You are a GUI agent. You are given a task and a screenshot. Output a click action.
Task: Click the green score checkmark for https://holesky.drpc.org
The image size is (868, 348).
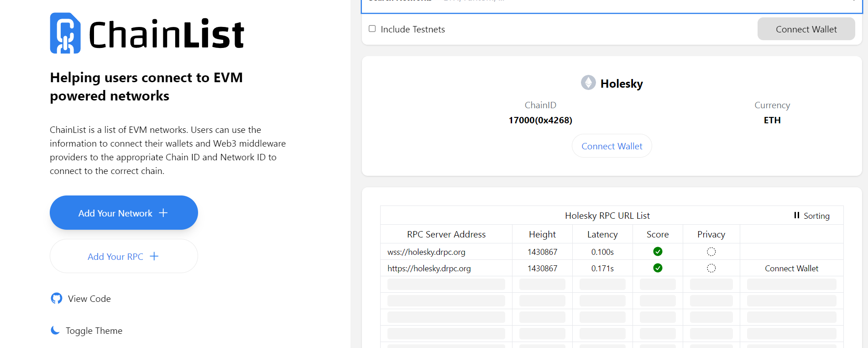[x=658, y=268]
